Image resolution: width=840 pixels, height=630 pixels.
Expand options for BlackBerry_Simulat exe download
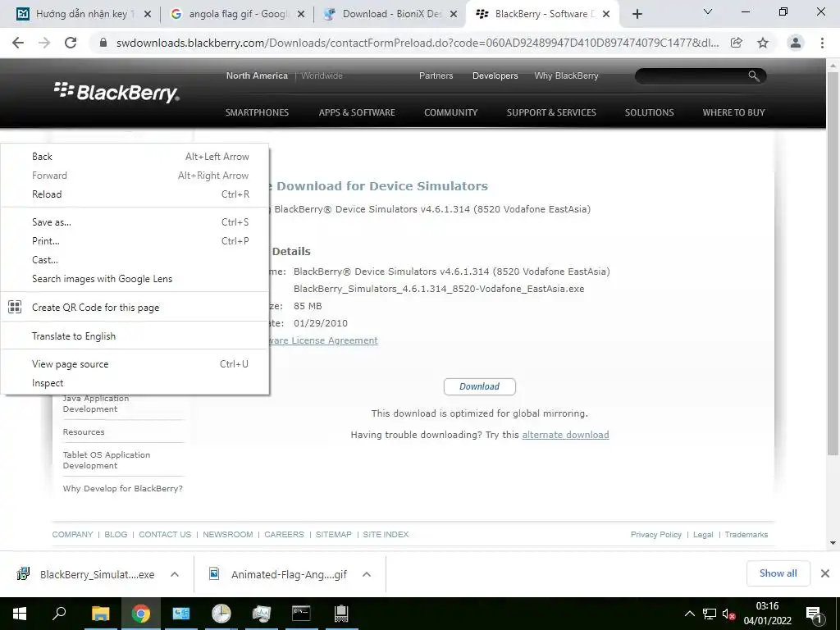coord(174,574)
